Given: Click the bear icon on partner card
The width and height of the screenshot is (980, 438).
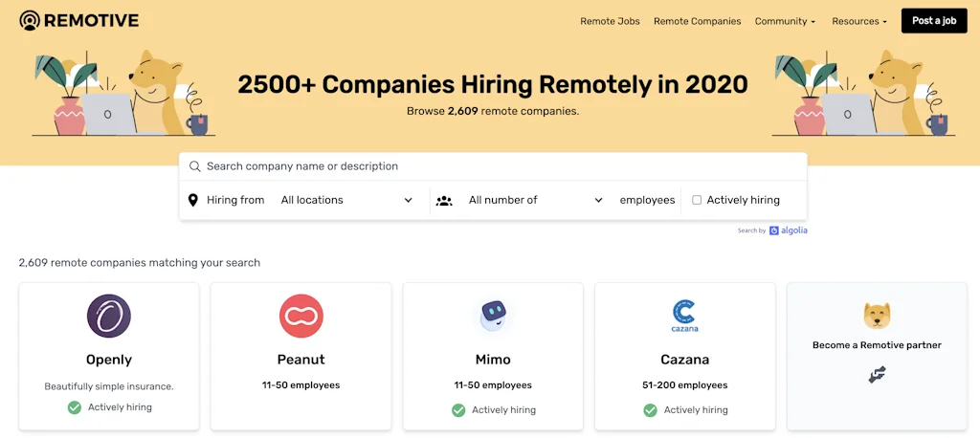Looking at the screenshot, I should coord(877,315).
